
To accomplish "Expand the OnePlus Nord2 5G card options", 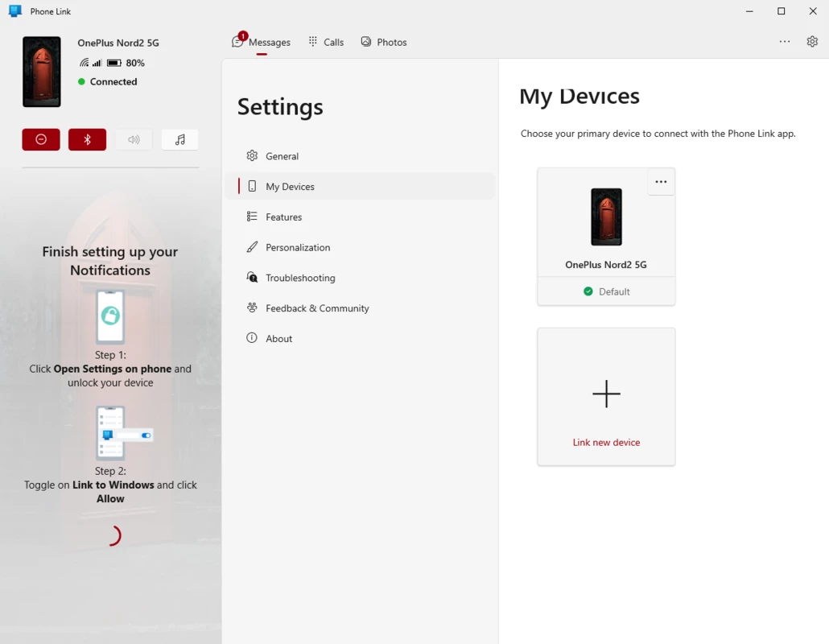I will click(x=661, y=182).
